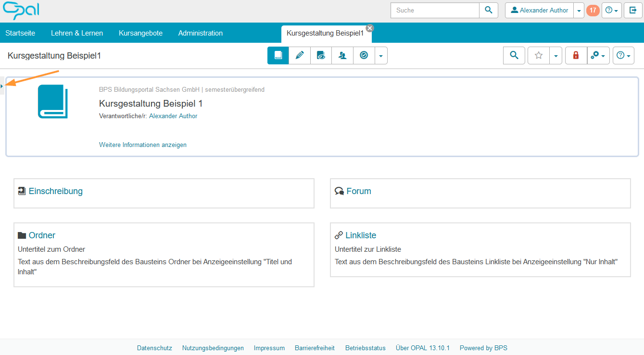The image size is (644, 355).
Task: Close the Kursgestaltung Beispiel1 tab
Action: [x=369, y=28]
